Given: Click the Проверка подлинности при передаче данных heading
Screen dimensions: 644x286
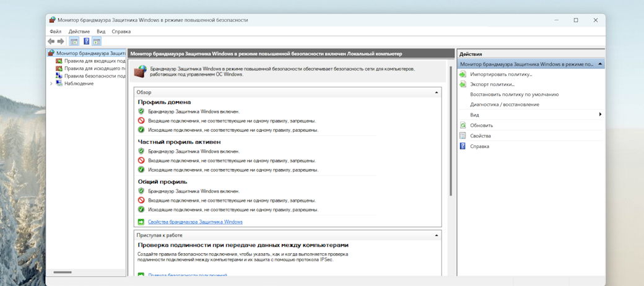Looking at the screenshot, I should click(x=243, y=245).
